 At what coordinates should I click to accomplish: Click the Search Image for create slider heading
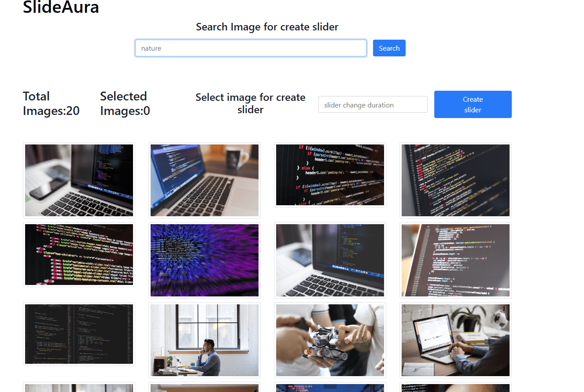(267, 27)
